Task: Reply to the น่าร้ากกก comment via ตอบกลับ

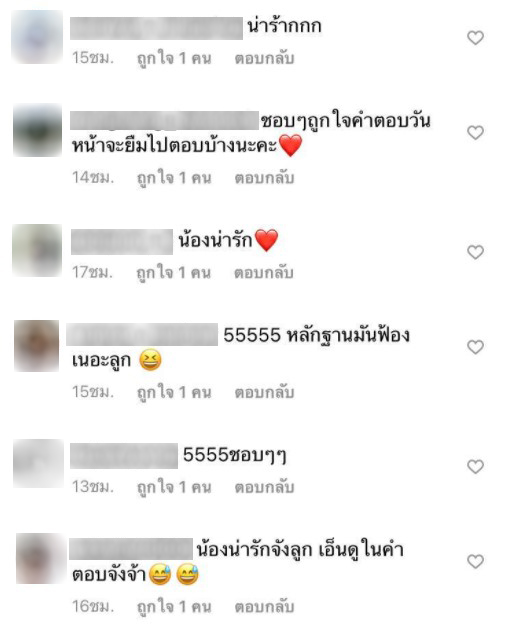Action: coord(264,58)
